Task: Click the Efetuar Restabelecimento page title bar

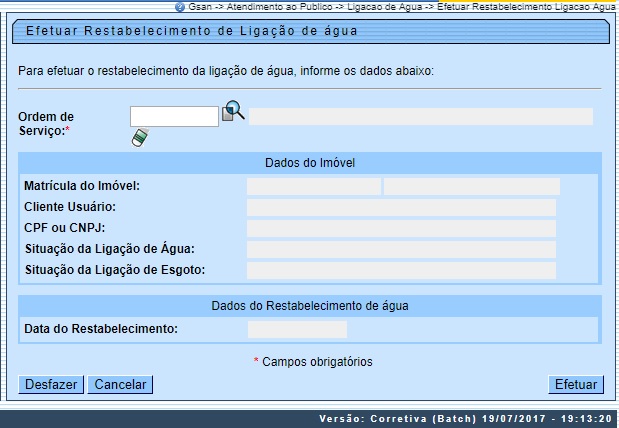Action: [x=310, y=31]
